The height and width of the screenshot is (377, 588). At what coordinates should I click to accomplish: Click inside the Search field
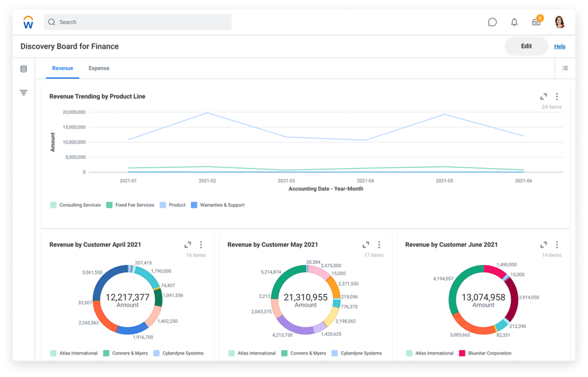tap(134, 22)
